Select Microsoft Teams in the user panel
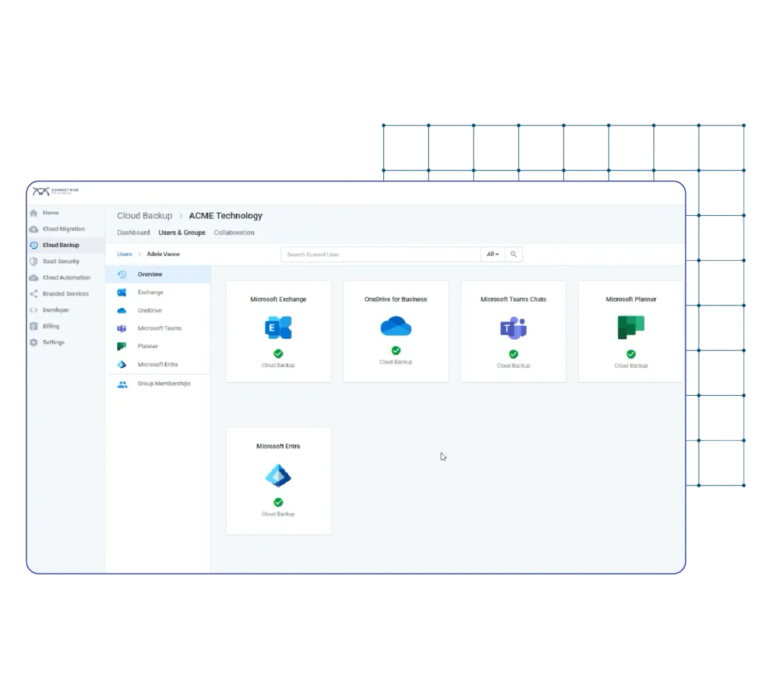Screen dimensions: 764x700 click(158, 328)
